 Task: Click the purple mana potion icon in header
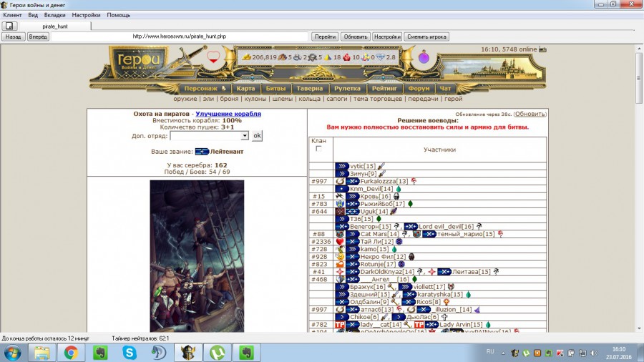coord(424,57)
